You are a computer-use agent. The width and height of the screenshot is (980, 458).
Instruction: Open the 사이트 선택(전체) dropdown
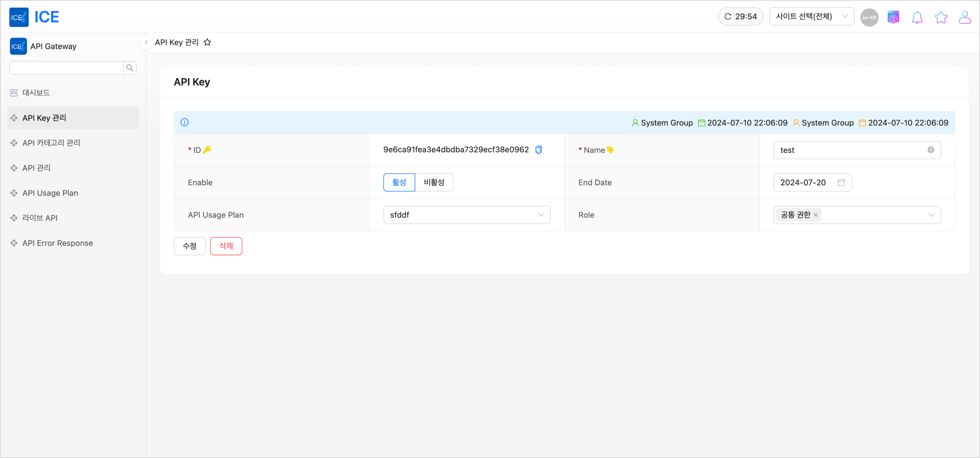[811, 17]
